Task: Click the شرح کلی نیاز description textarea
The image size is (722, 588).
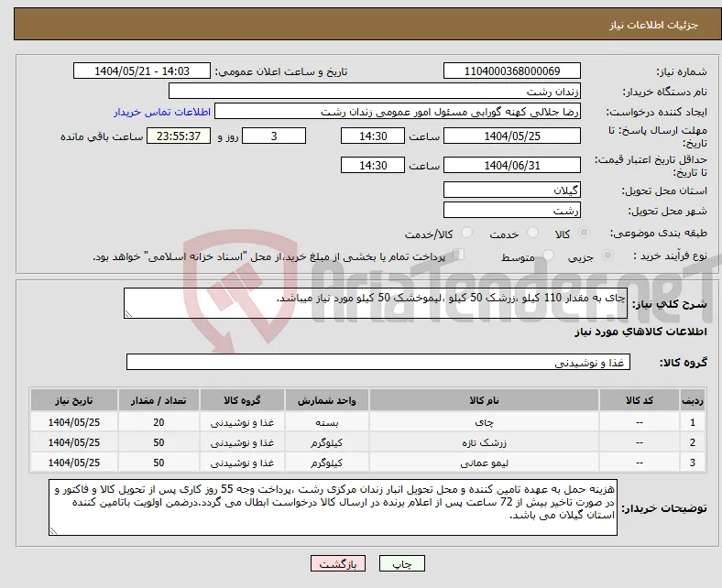Action: click(376, 303)
